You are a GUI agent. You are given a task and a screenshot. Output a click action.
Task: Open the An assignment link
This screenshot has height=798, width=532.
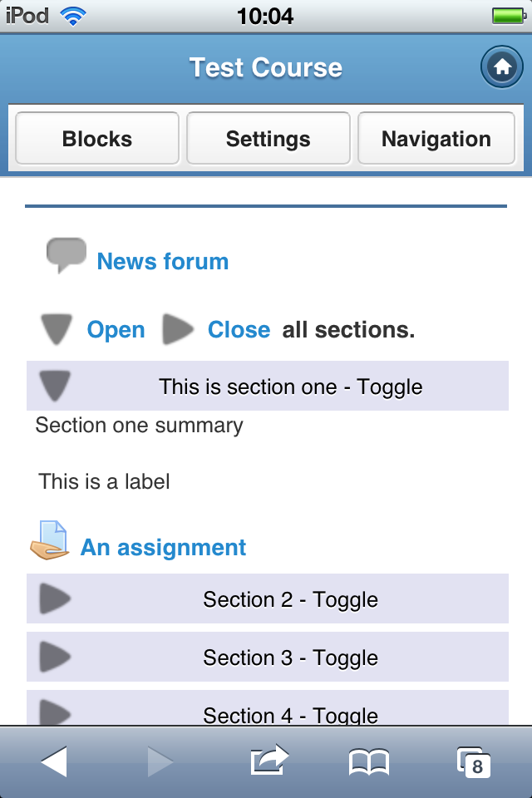(164, 548)
